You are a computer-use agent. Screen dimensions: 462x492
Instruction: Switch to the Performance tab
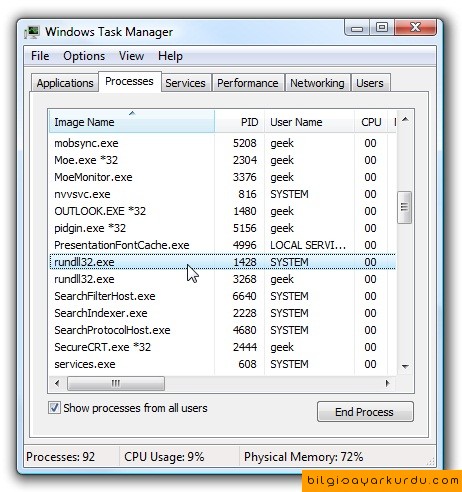point(248,83)
